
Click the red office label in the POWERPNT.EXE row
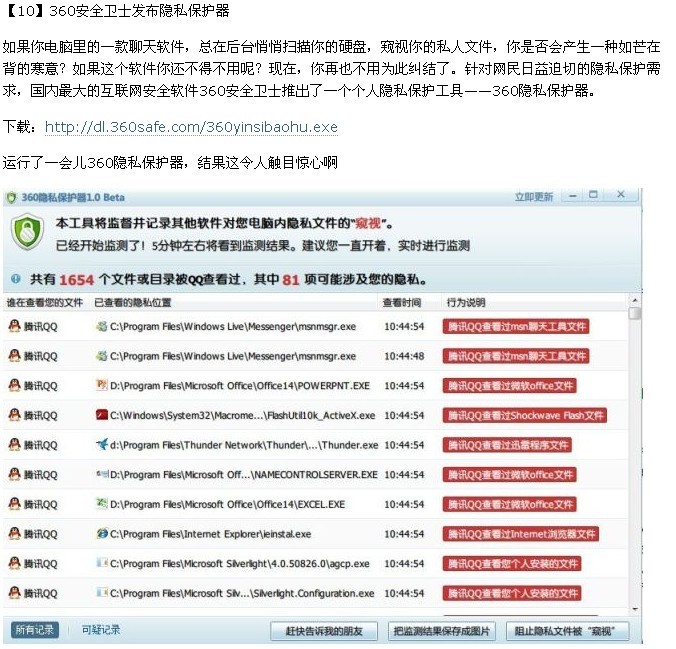click(510, 386)
